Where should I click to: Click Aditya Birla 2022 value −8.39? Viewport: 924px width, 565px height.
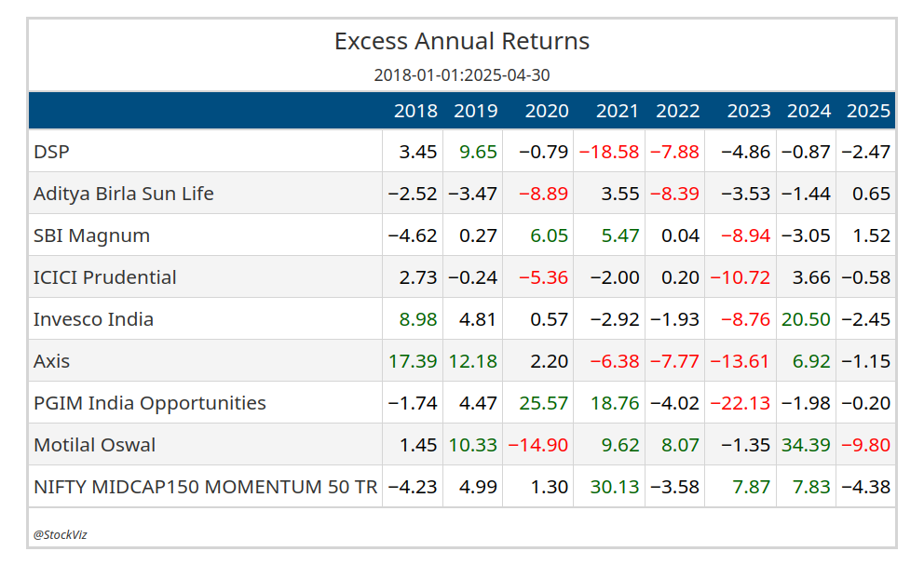674,194
